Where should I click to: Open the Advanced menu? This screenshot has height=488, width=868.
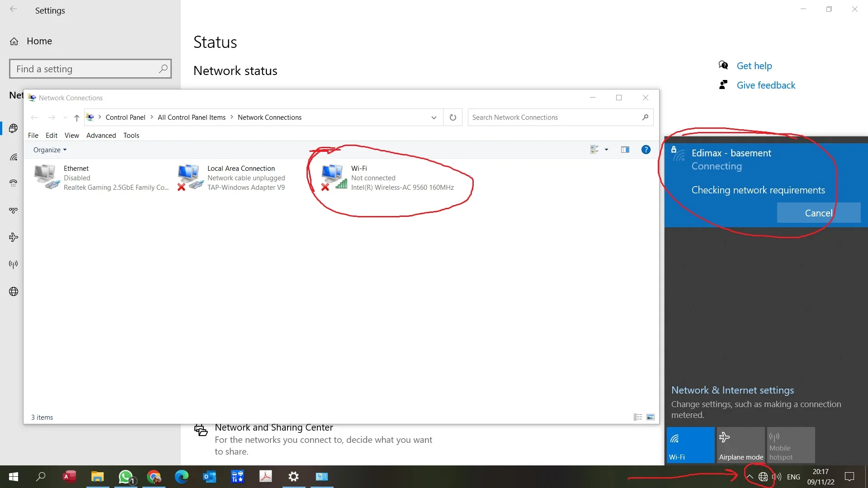pyautogui.click(x=101, y=135)
